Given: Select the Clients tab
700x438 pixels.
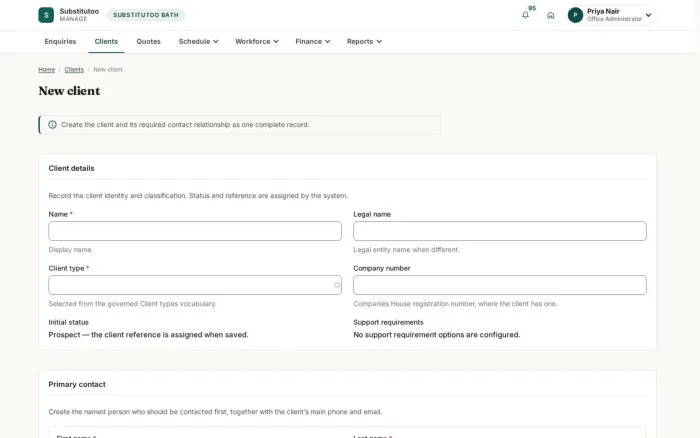Looking at the screenshot, I should click(106, 42).
